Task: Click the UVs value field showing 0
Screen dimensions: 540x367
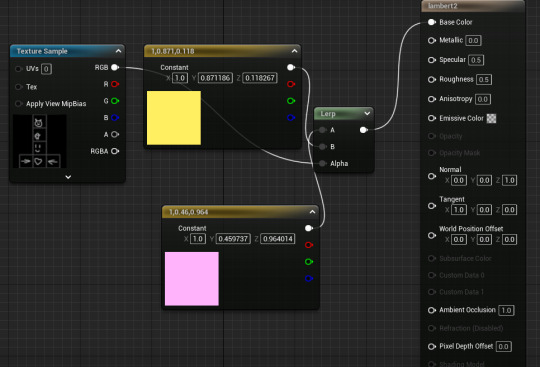Action: [46, 69]
